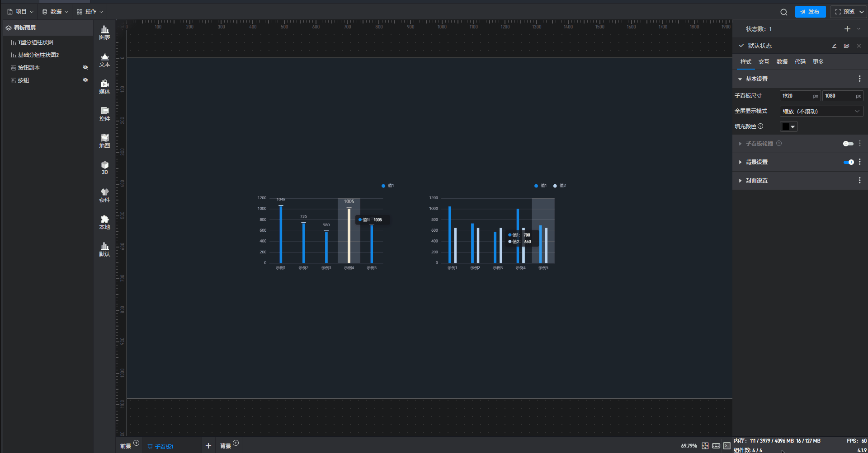Switch to the 交互 tab

(x=764, y=62)
